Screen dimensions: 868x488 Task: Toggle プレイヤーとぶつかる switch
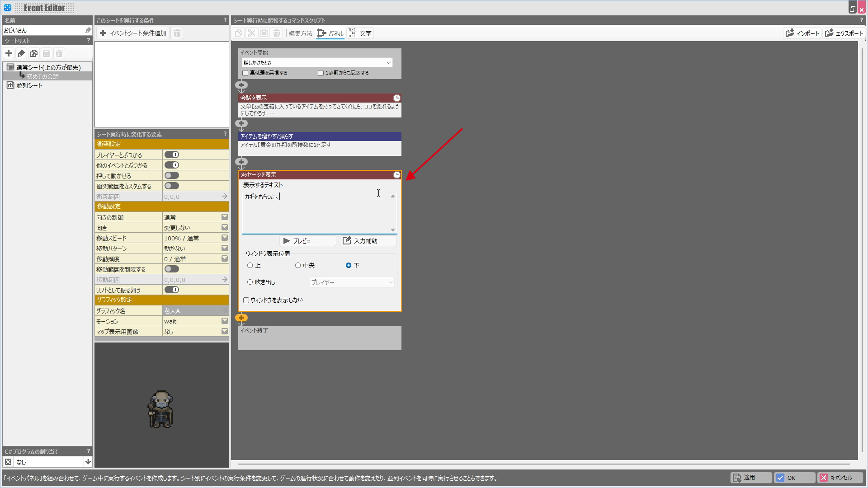[172, 155]
